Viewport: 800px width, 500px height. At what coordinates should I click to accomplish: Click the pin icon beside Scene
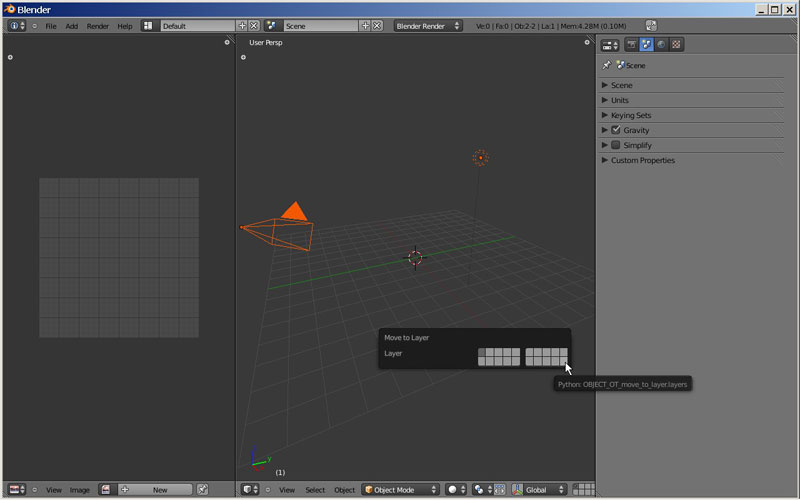coord(606,65)
